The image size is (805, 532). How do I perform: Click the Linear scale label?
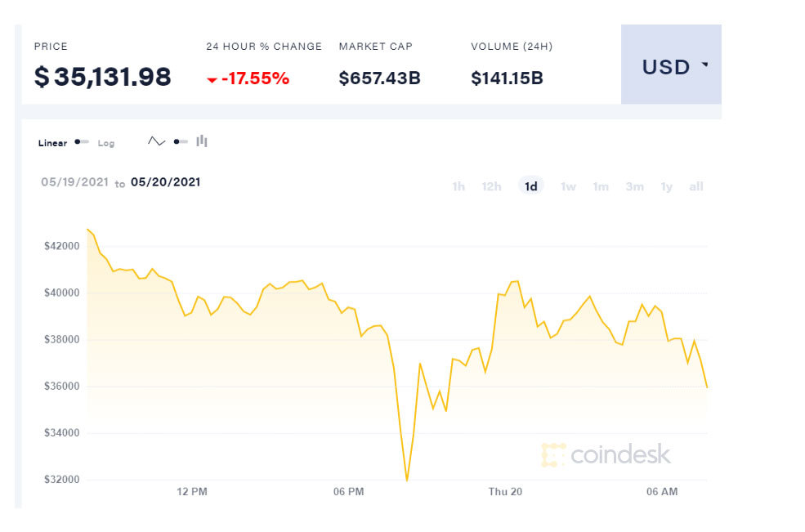(52, 143)
